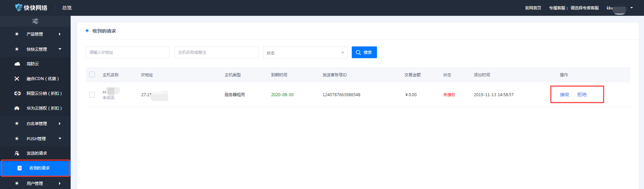644x189 pixels.
Task: Focus the IP address input field
Action: point(127,52)
